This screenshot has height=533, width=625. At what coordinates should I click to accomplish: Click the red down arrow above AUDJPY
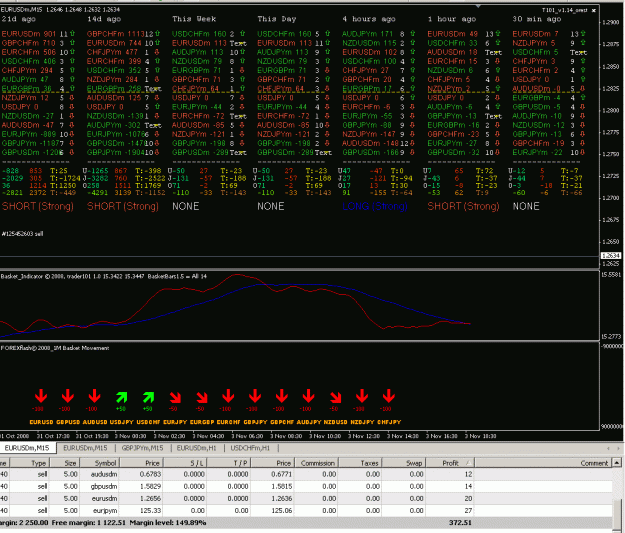click(x=309, y=396)
